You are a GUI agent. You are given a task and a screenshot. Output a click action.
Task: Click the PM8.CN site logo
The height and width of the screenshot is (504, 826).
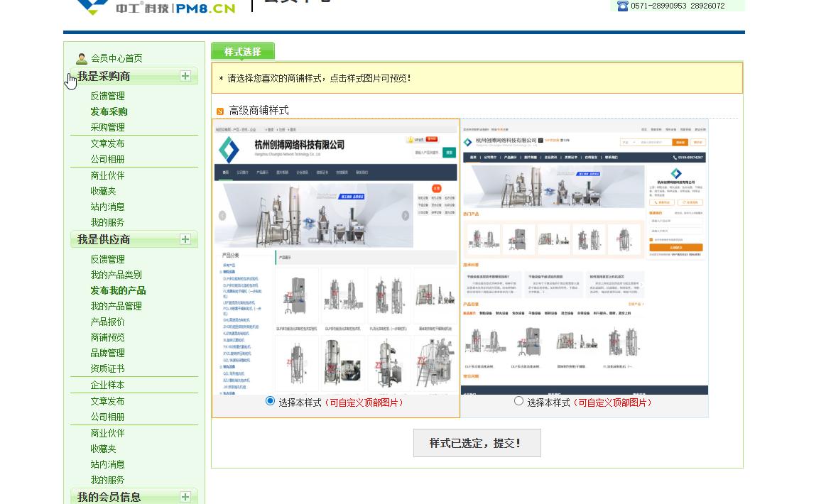pos(155,7)
